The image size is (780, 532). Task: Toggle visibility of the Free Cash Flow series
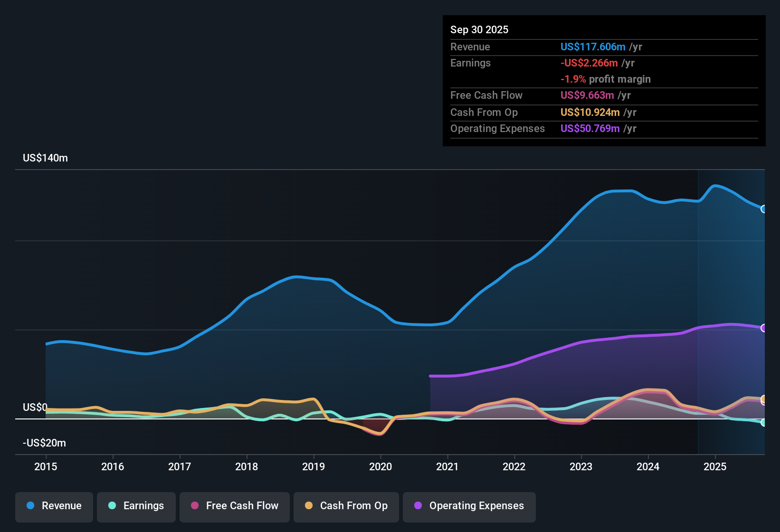(x=234, y=506)
